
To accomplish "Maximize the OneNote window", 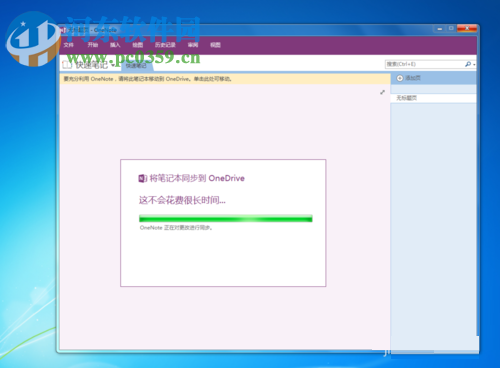I will (x=451, y=29).
